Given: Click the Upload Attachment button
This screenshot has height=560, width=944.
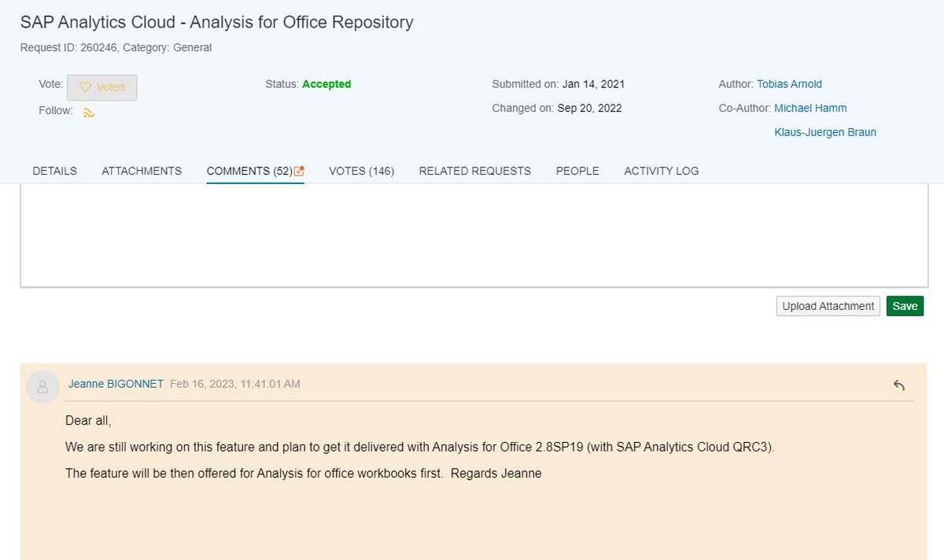Looking at the screenshot, I should click(x=828, y=306).
